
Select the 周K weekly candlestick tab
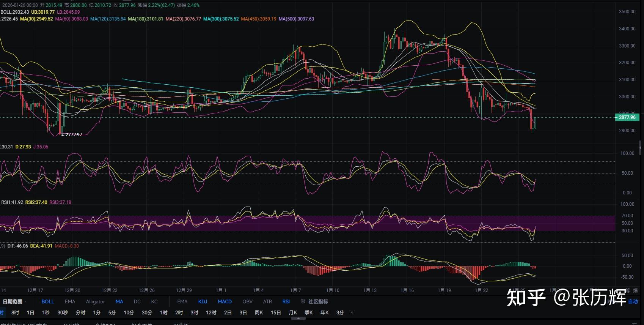[x=259, y=313]
